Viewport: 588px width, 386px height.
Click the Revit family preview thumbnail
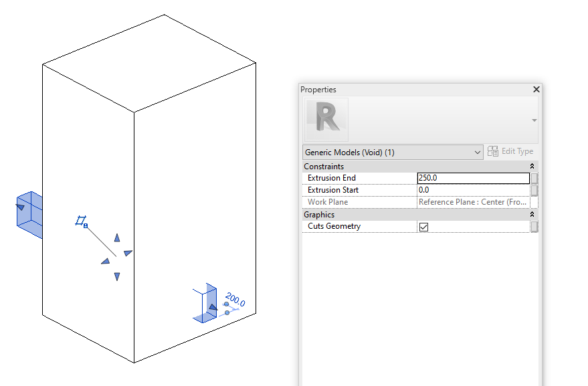tap(326, 118)
